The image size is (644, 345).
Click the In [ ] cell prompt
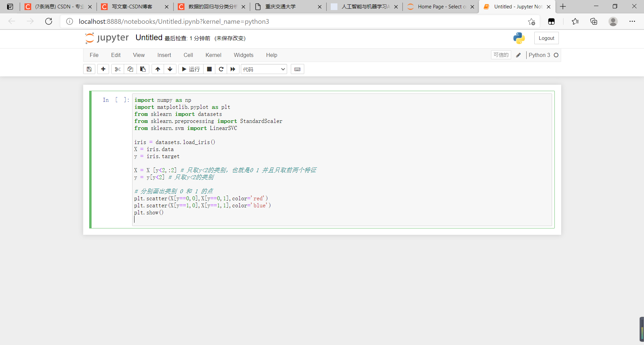tap(116, 100)
